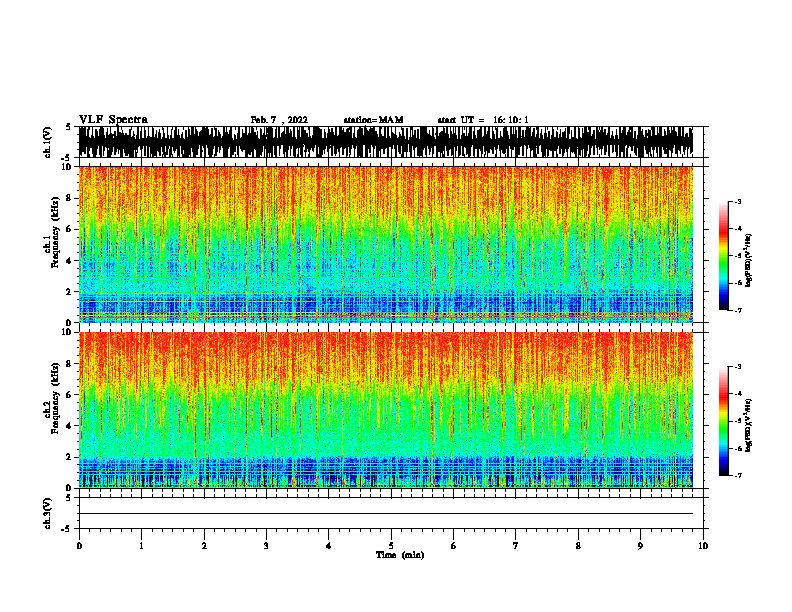Click the ch.1 black waveform panel
The image size is (792, 612).
386,142
